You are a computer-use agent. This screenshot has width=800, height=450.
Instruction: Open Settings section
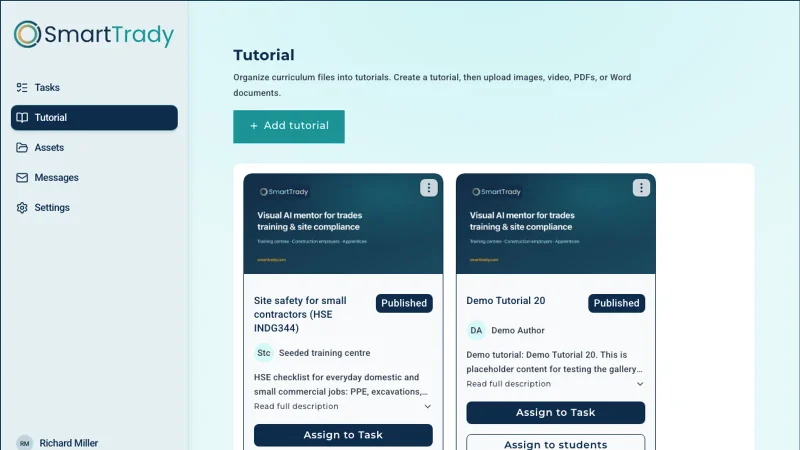(94, 208)
